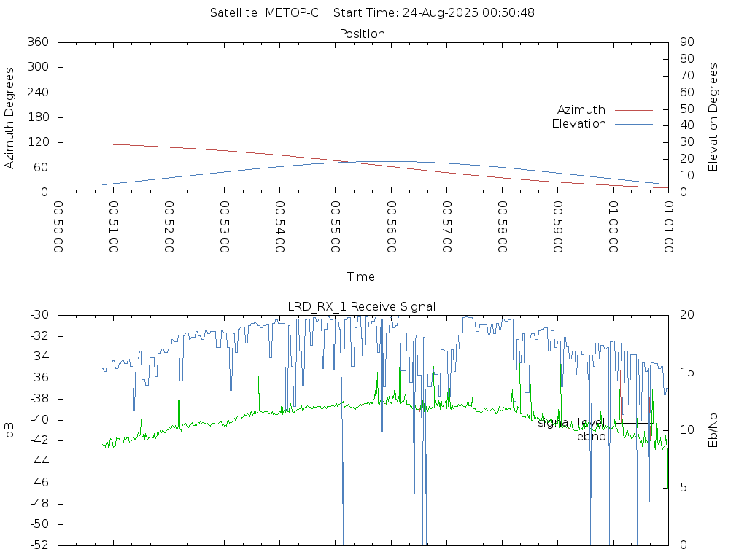Pick the 240 tick on the Azimuth axis
This screenshot has height=560, width=747.
(x=38, y=92)
